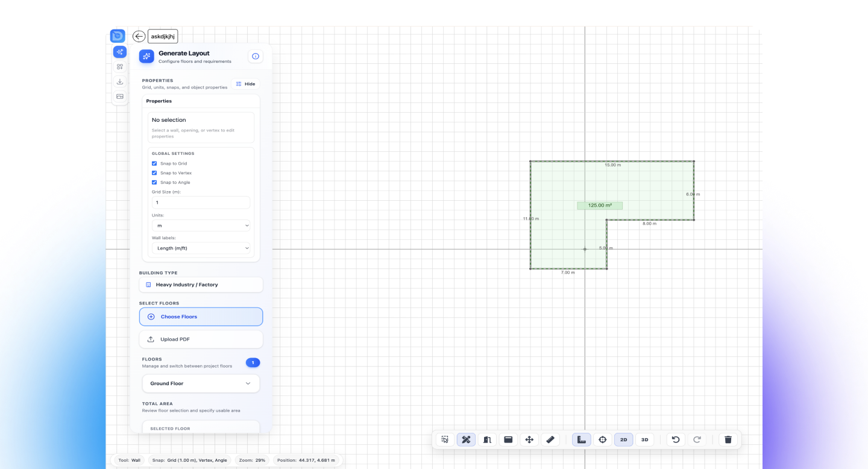Screen dimensions: 868x469
Task: Select the door tool in toolbar
Action: [x=487, y=439]
